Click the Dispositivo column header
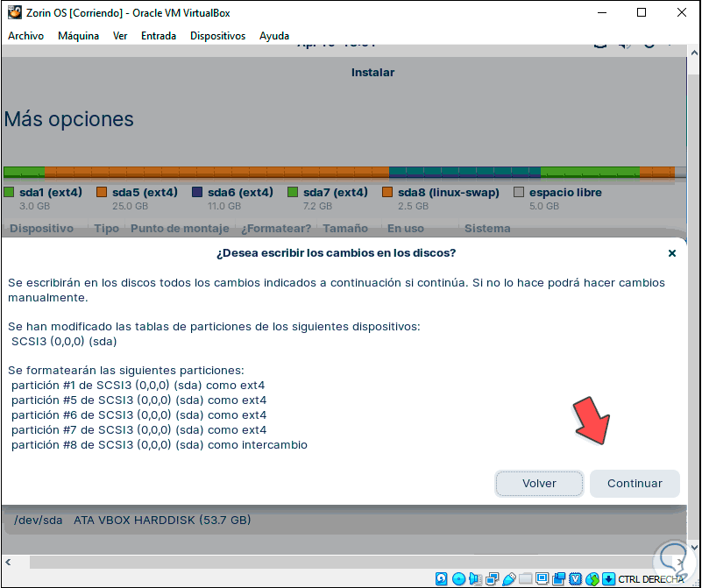Image resolution: width=702 pixels, height=588 pixels. coord(42,228)
